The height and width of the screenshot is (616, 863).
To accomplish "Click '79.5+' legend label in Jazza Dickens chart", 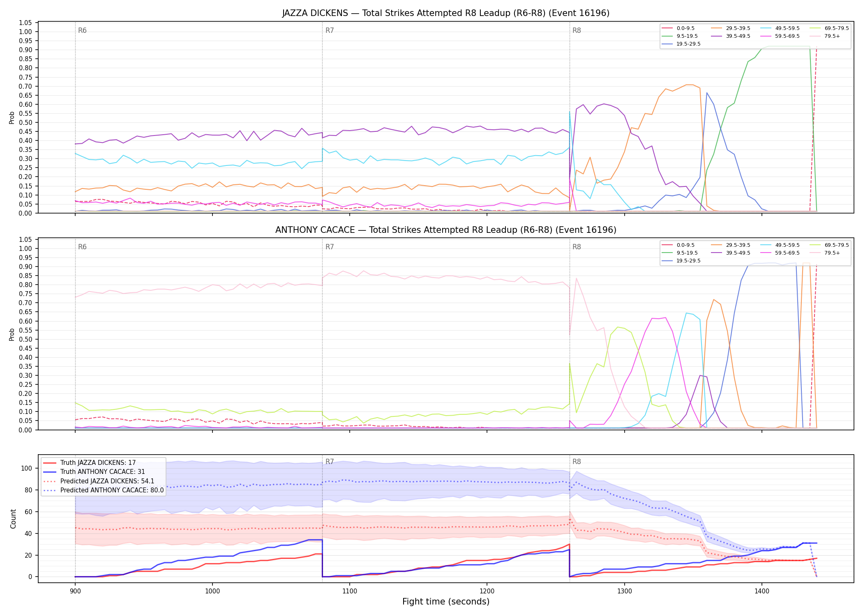I will pos(832,36).
